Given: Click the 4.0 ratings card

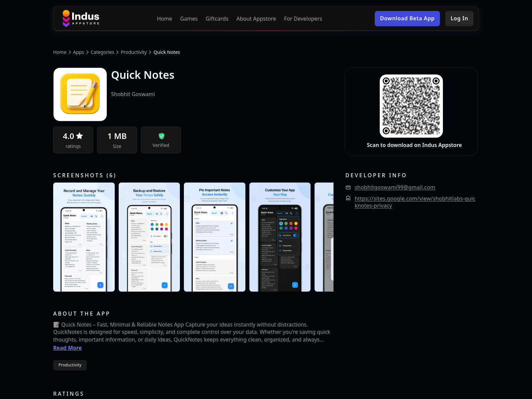Looking at the screenshot, I should [73, 140].
